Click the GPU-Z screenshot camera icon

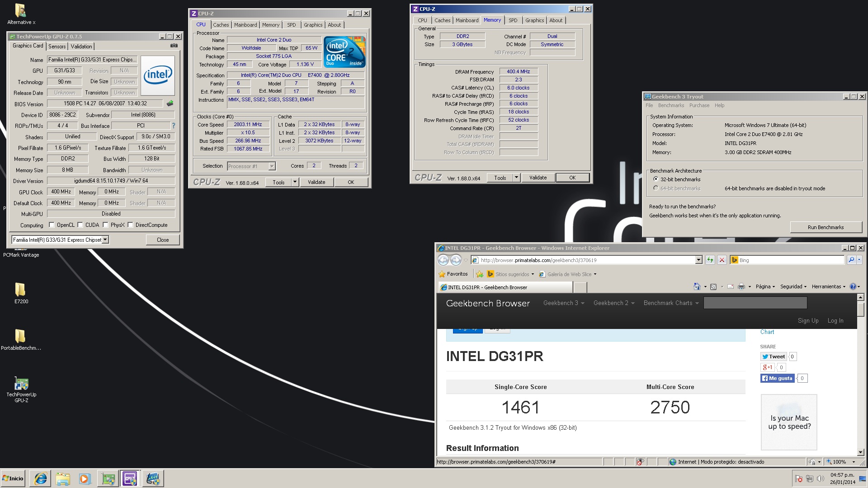pos(174,46)
